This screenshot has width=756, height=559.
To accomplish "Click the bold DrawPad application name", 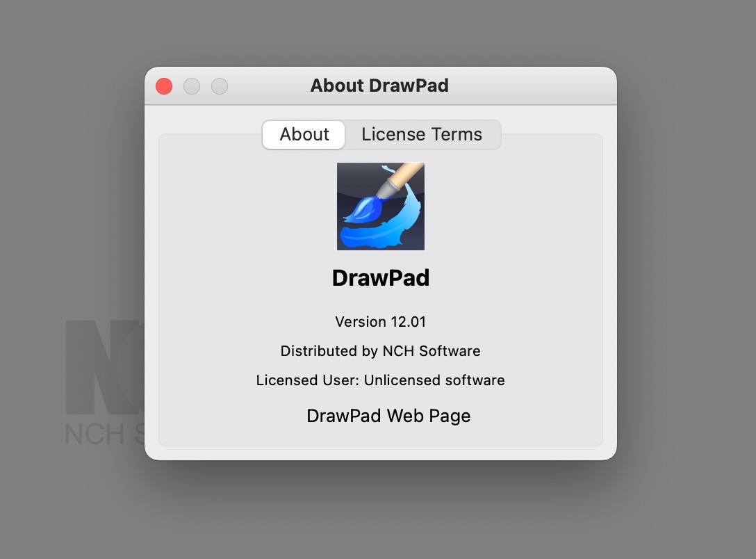I will pos(380,278).
